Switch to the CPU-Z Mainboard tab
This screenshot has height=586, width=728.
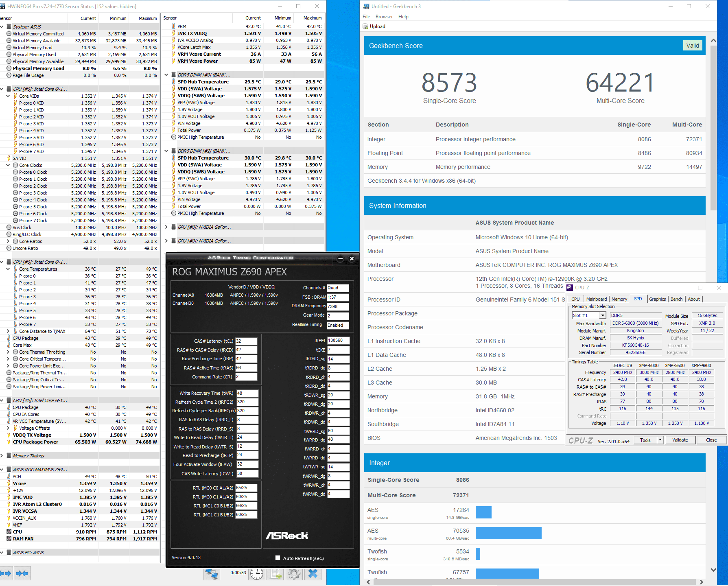[x=597, y=299]
